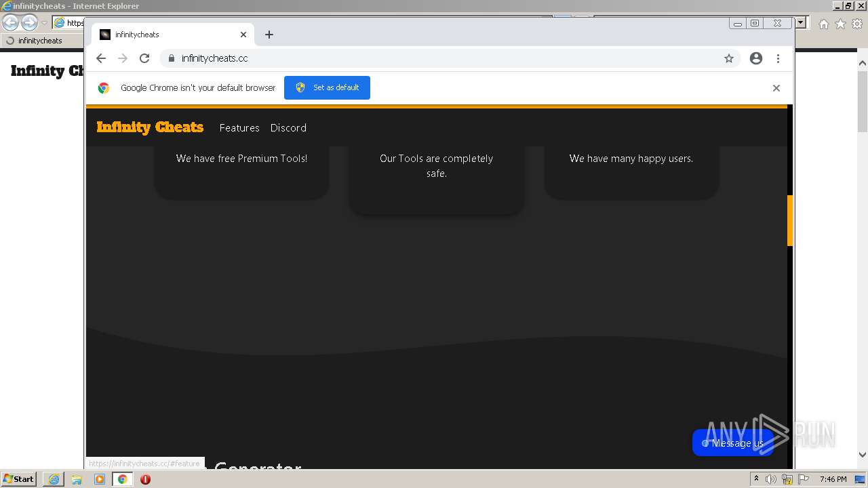
Task: Reload the infinitycheats.cc page
Action: click(144, 58)
